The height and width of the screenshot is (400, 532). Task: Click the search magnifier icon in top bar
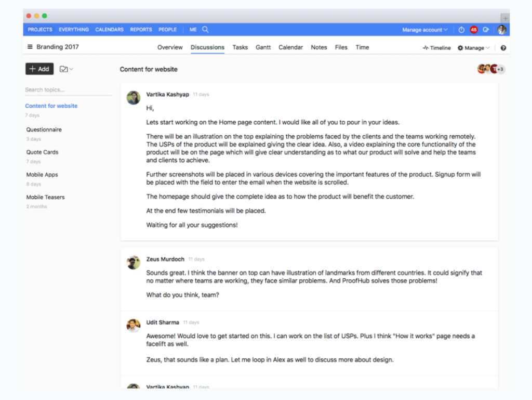click(x=205, y=30)
